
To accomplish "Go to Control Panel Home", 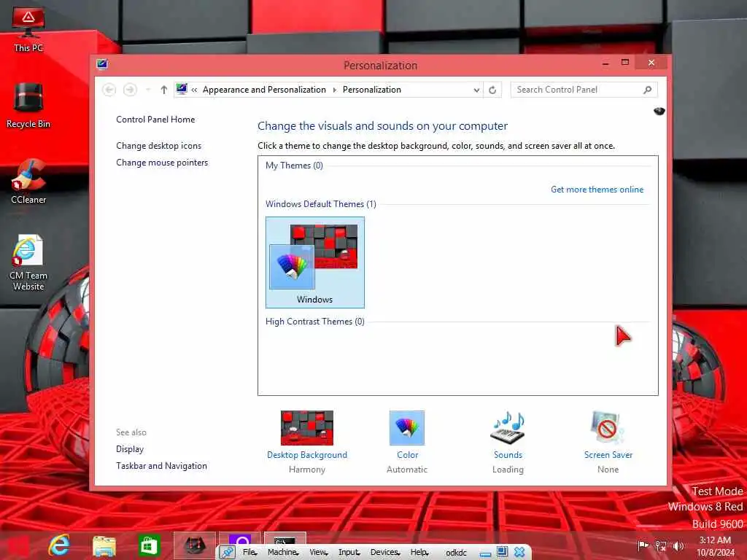I will tap(155, 120).
